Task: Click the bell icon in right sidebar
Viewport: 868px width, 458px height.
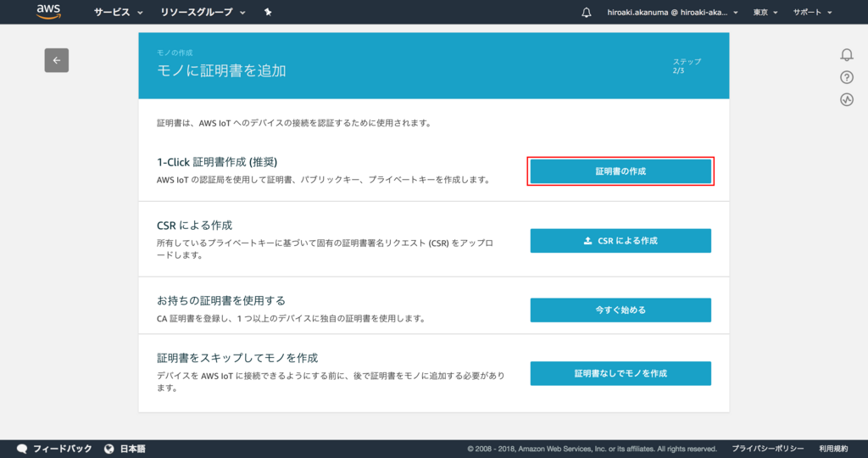Action: pyautogui.click(x=847, y=55)
